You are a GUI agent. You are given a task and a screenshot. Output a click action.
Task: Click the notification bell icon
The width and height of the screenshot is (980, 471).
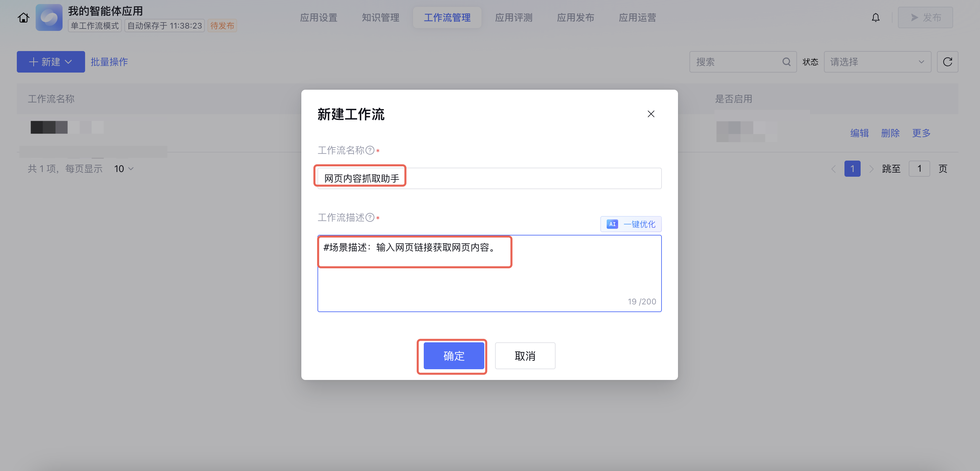point(875,17)
